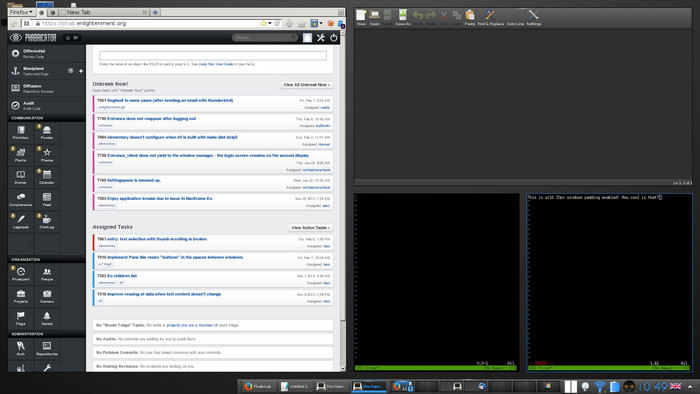Image resolution: width=700 pixels, height=394 pixels.
Task: Click the browser page vertical scrollbar
Action: (x=343, y=207)
